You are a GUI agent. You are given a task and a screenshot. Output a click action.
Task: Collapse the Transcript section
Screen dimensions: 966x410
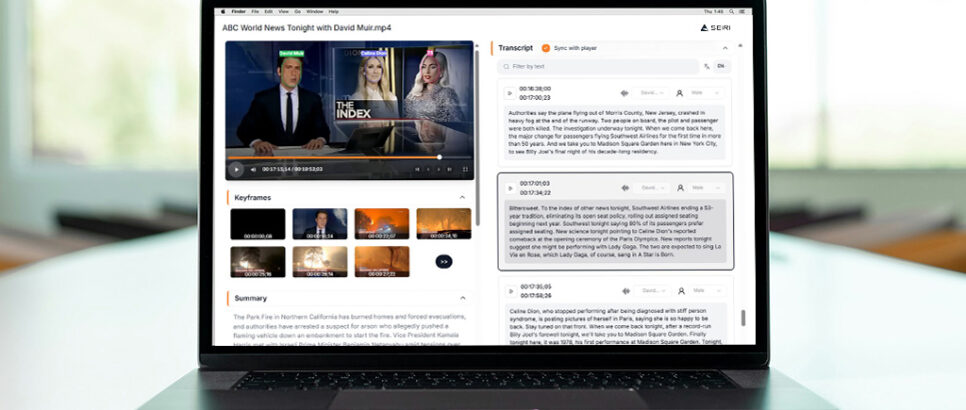[x=725, y=48]
